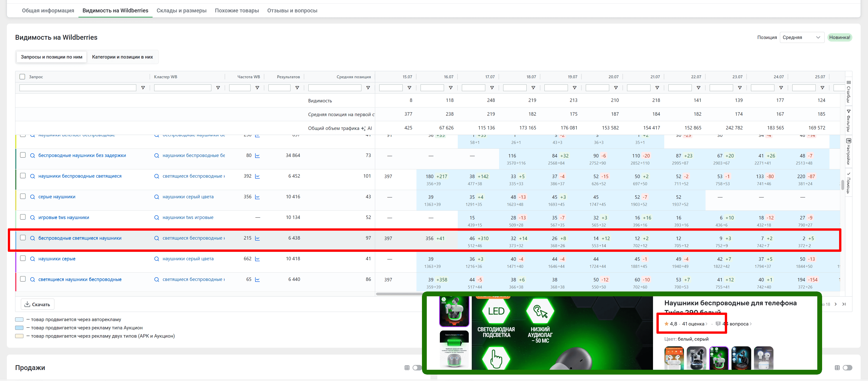Viewport: 868px width, 381px height.
Task: Click chart icon for 'наушники серые' frequency
Action: [257, 259]
